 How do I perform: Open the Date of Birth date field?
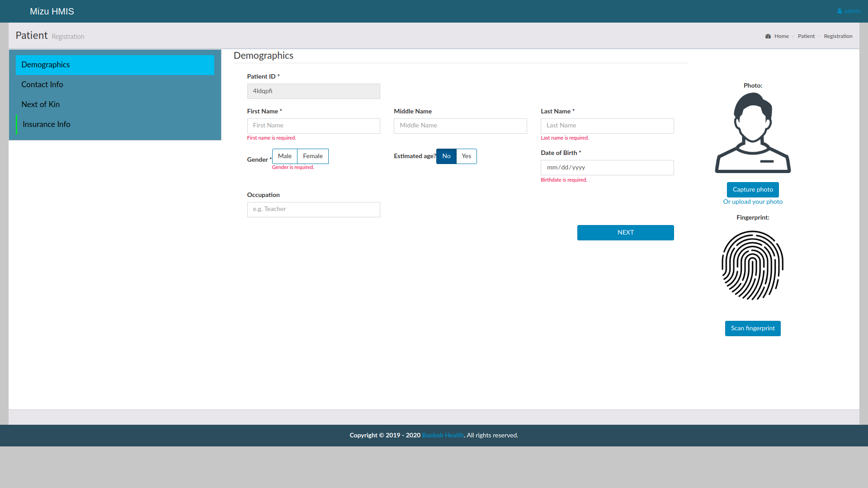(x=607, y=168)
